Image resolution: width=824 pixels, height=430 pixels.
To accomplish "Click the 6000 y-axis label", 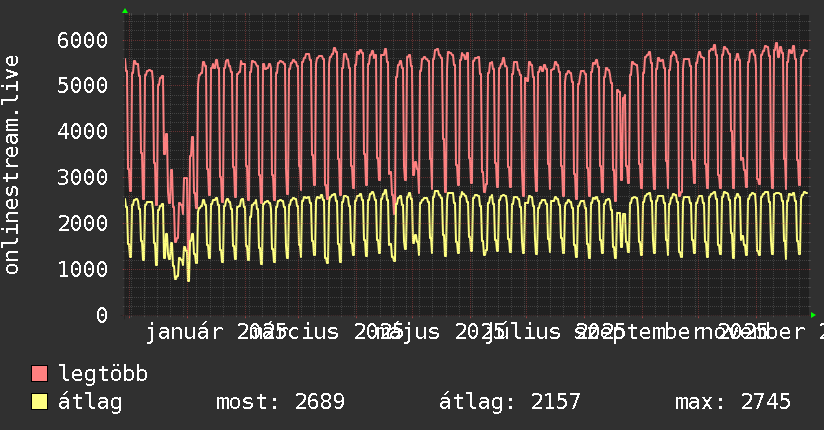I will click(x=83, y=40).
